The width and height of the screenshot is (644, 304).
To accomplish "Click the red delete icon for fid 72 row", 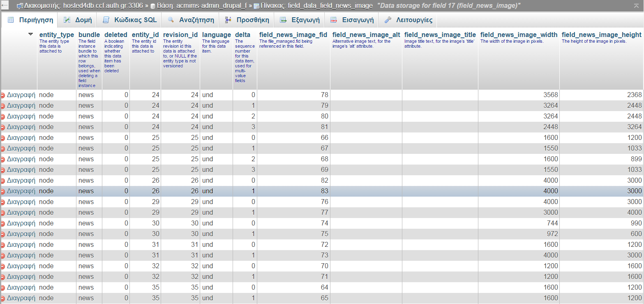I will [x=3, y=245].
